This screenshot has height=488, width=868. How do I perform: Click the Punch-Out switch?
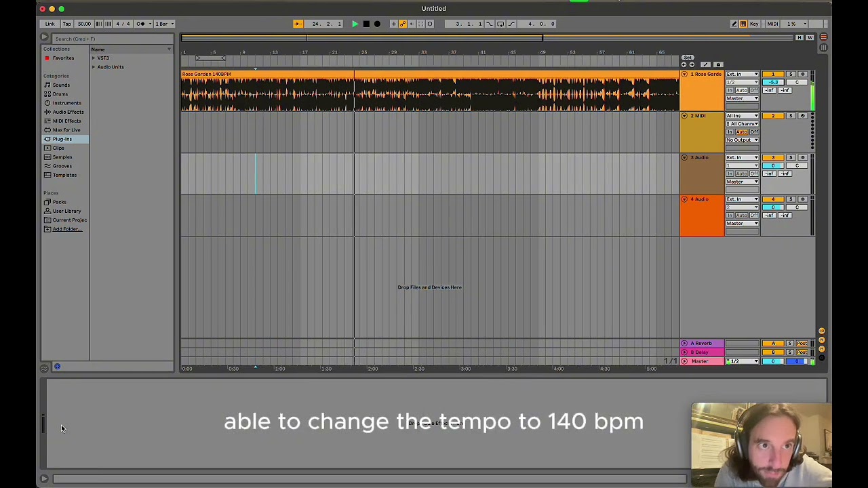[511, 24]
